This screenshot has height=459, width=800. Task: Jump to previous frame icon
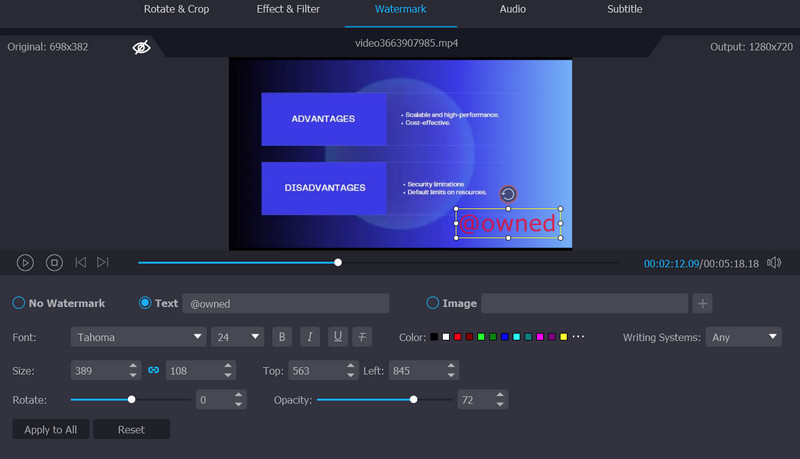point(81,262)
